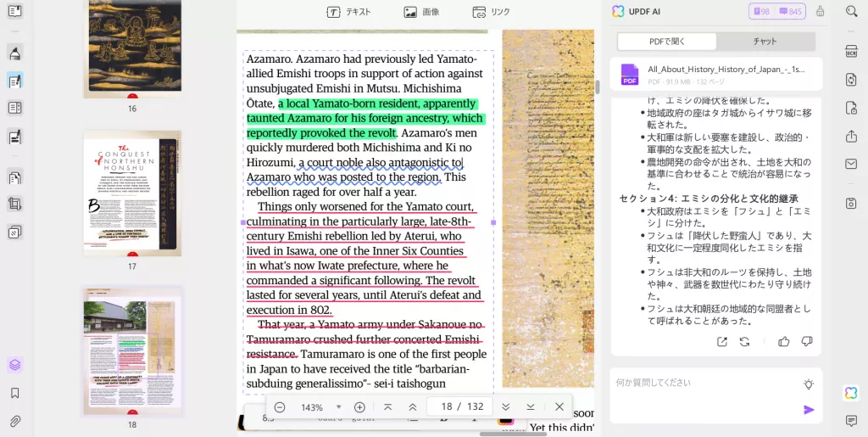Export the AI summary response
This screenshot has height=437, width=868.
[722, 342]
